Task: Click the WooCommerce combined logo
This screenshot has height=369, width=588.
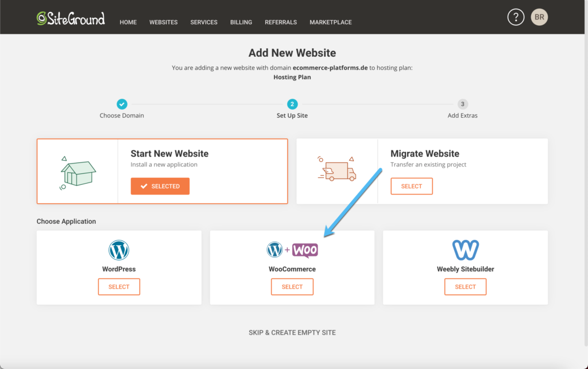Action: [292, 250]
